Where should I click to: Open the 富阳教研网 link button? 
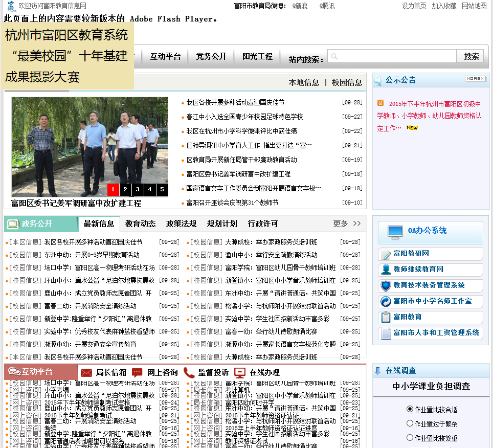[x=430, y=254]
